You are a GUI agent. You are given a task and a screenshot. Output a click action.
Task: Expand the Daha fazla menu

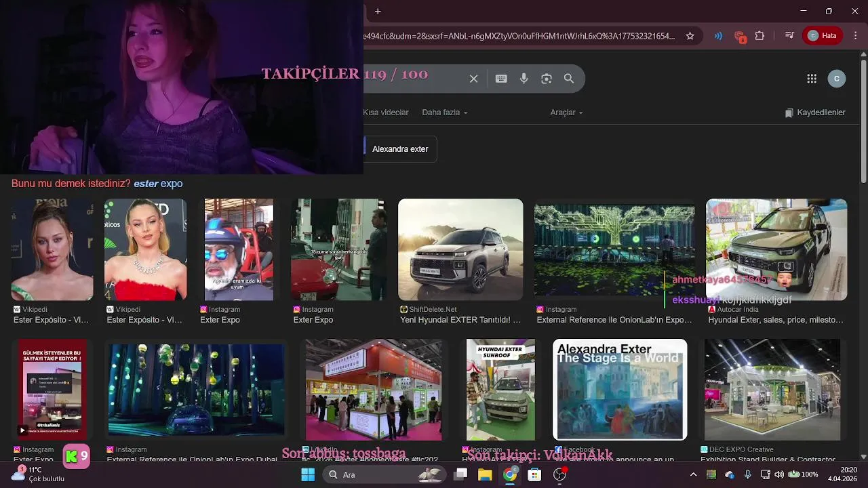tap(445, 113)
